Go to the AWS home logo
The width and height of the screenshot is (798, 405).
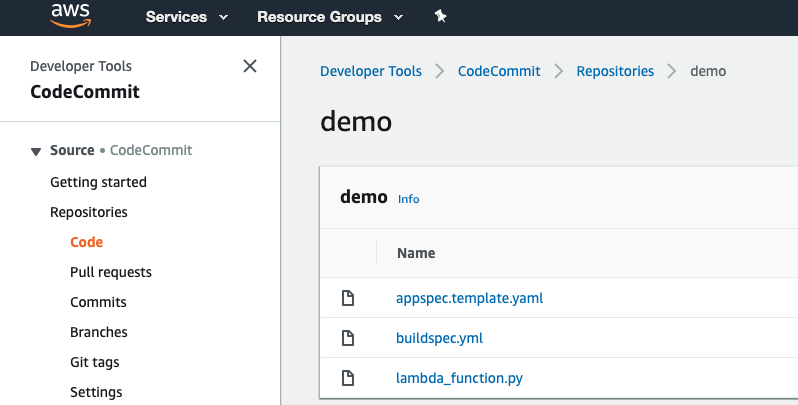pos(70,16)
